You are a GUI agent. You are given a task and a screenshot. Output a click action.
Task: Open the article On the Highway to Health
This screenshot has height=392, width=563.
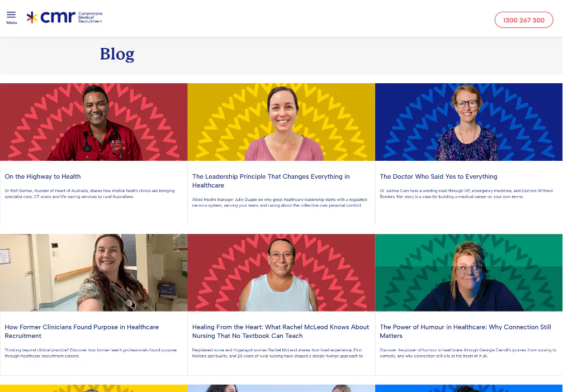[42, 176]
